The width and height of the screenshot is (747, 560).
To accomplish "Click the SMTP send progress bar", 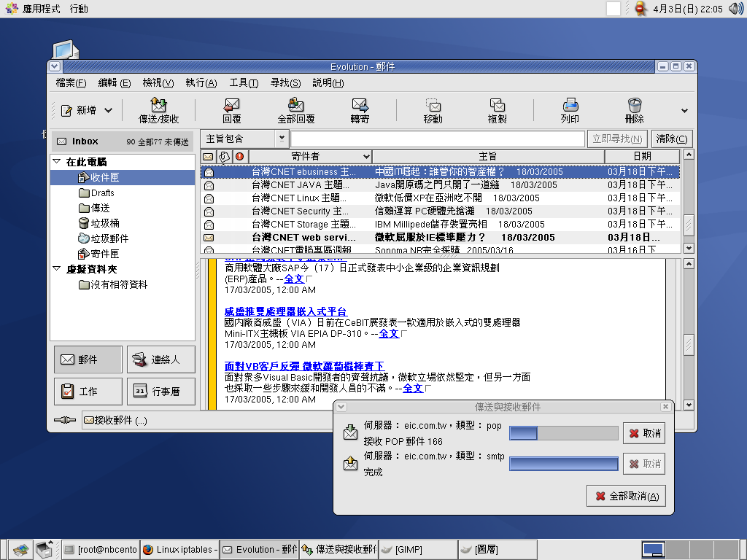I will point(564,463).
